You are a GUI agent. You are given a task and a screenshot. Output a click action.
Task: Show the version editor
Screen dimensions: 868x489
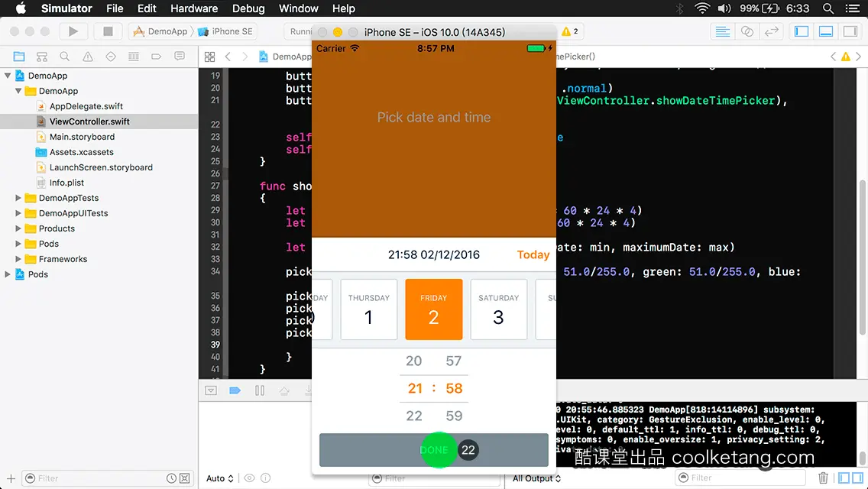[x=771, y=31]
